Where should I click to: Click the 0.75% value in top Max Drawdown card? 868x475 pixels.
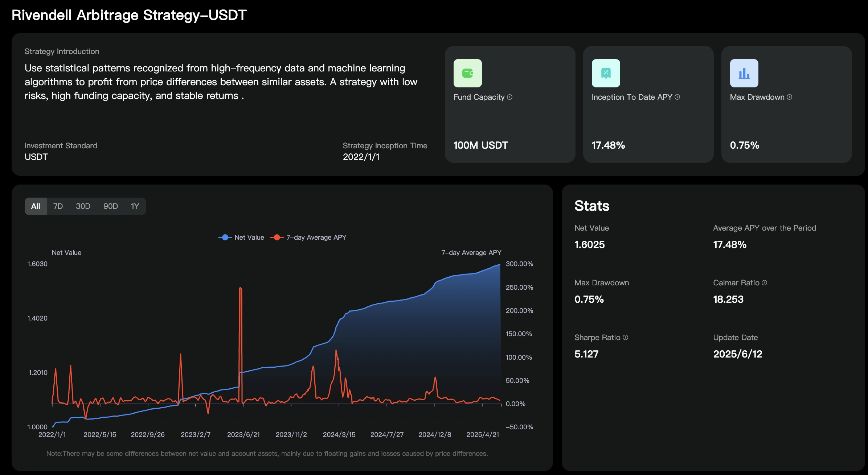[x=745, y=145]
